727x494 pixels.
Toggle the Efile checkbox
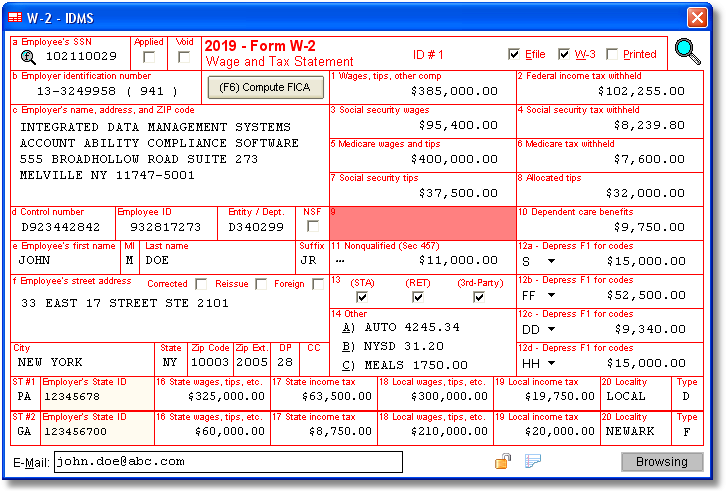pyautogui.click(x=514, y=55)
